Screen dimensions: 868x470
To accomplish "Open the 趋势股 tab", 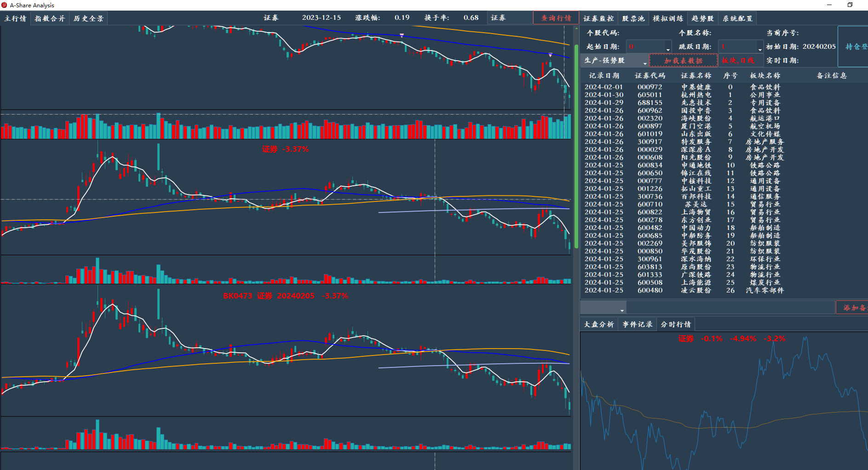I will click(702, 18).
